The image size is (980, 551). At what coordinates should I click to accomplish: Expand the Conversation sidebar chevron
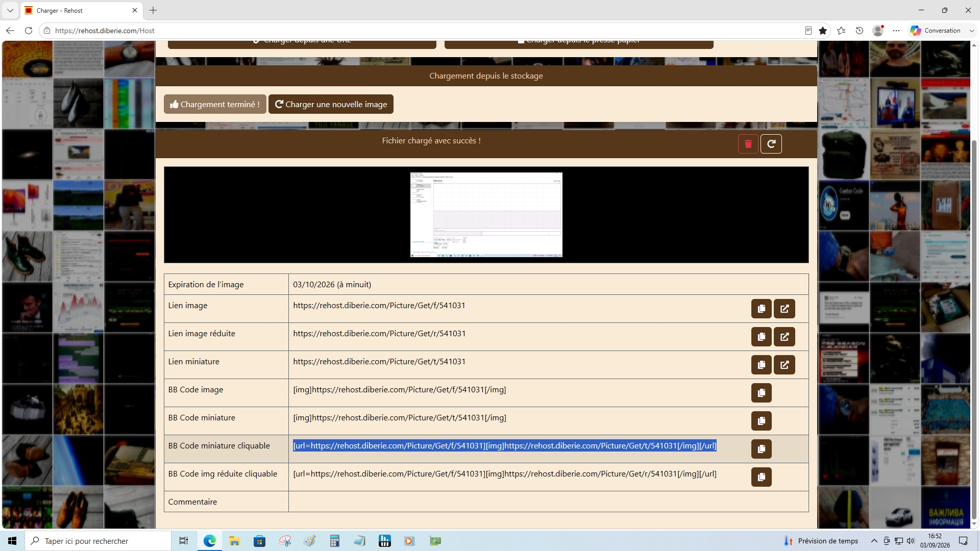click(971, 31)
